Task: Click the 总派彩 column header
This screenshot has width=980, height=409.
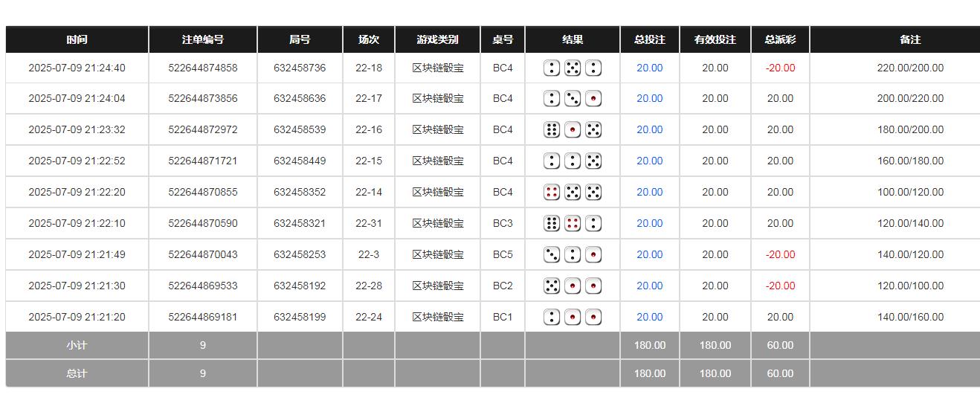Action: click(780, 39)
